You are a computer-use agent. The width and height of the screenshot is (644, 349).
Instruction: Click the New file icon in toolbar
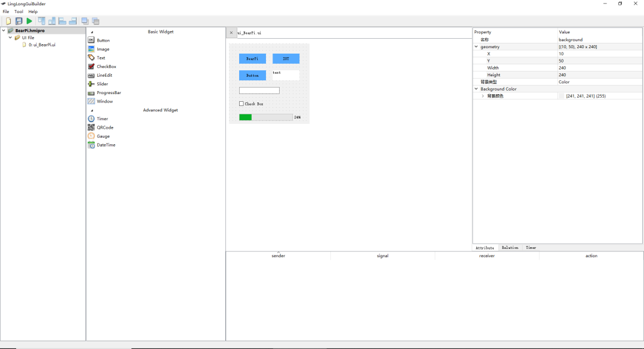pyautogui.click(x=8, y=21)
